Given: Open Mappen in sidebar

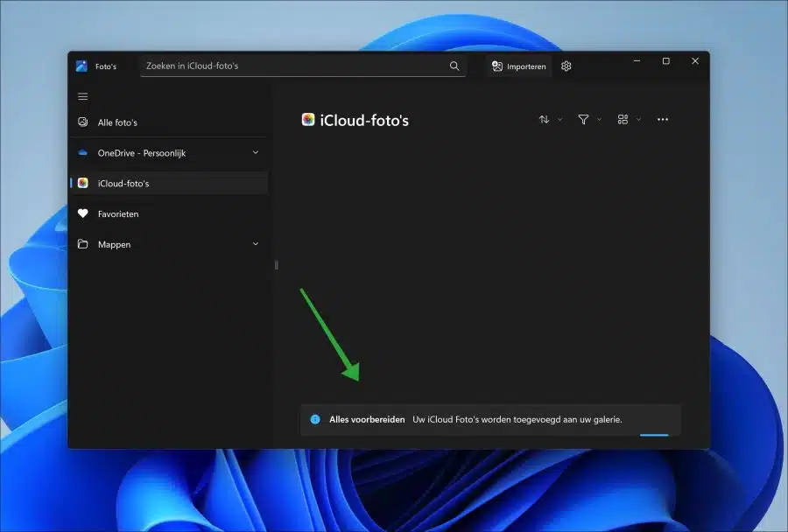Looking at the screenshot, I should coord(169,244).
